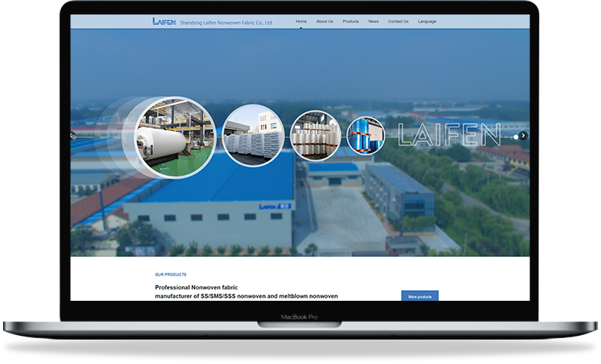Open the Home menu item
This screenshot has width=601, height=364.
301,21
